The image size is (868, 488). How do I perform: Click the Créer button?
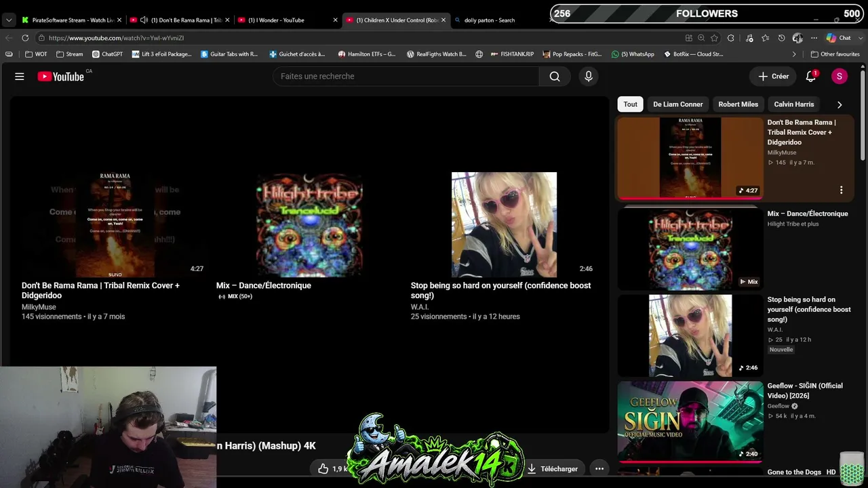point(774,77)
